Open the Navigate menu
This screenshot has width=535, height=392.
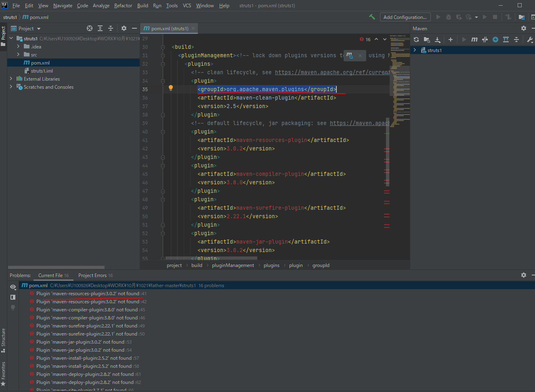tap(63, 5)
